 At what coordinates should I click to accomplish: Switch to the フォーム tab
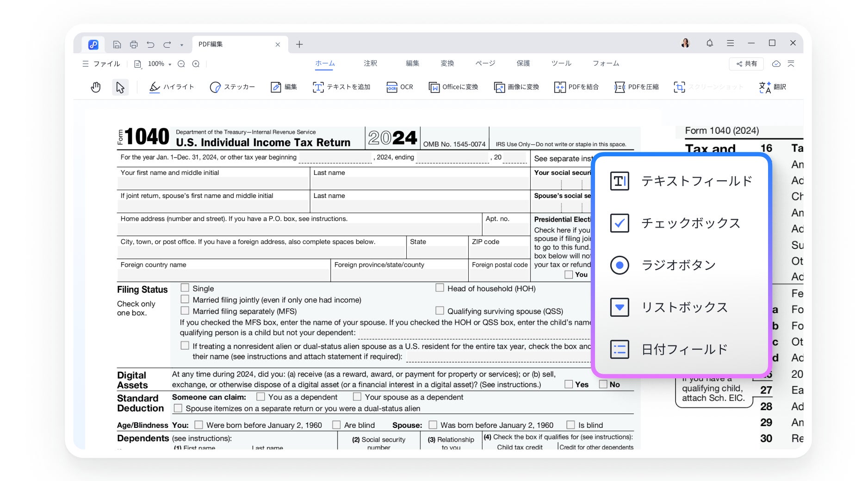click(606, 63)
